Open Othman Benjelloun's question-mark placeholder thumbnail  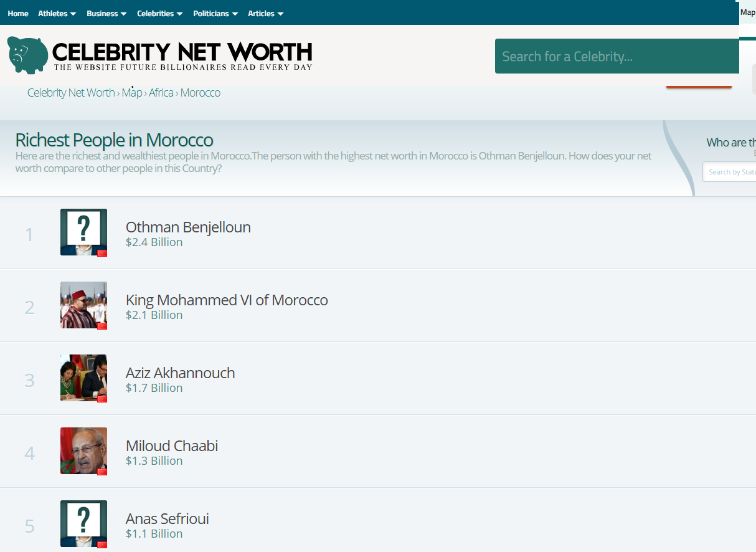click(83, 232)
